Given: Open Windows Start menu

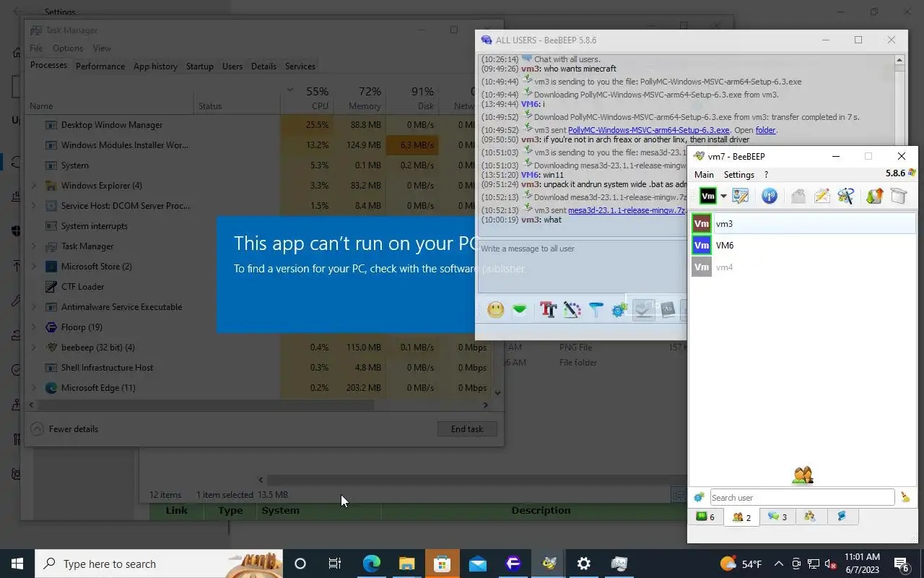Looking at the screenshot, I should (x=17, y=564).
